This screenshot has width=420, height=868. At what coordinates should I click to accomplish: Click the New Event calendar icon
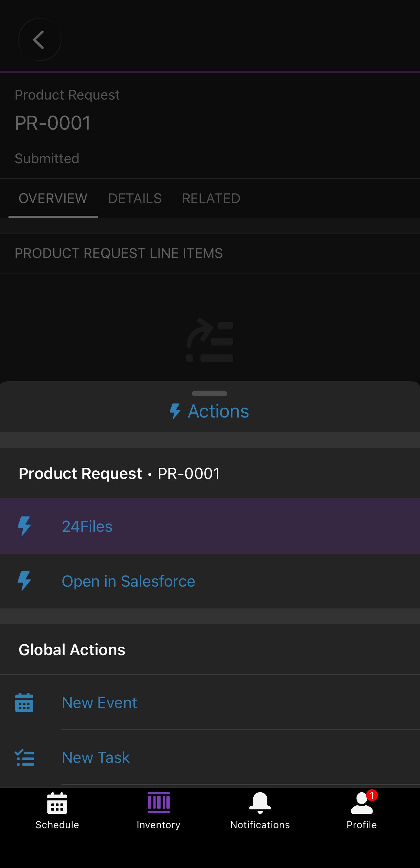pos(24,702)
